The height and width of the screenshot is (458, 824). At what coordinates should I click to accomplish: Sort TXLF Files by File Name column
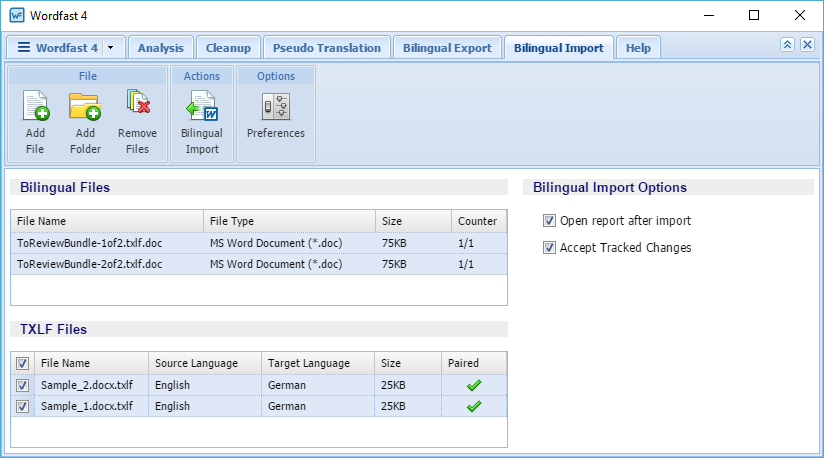91,363
